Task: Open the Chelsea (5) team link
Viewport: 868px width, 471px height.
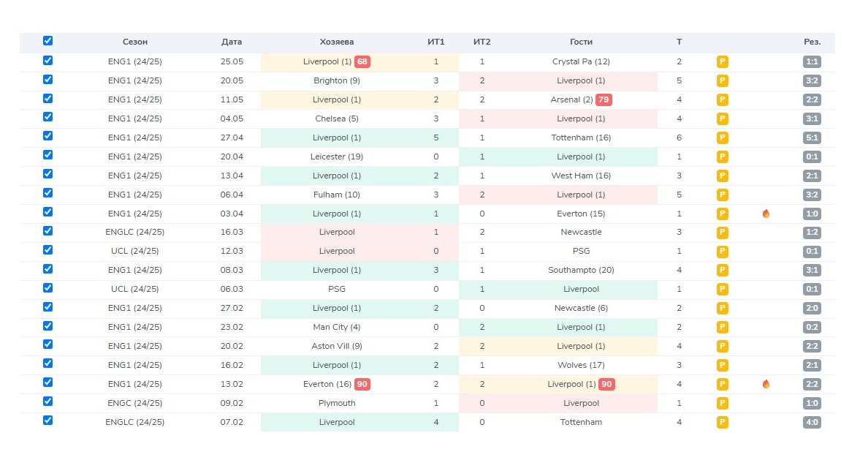Action: pos(337,119)
